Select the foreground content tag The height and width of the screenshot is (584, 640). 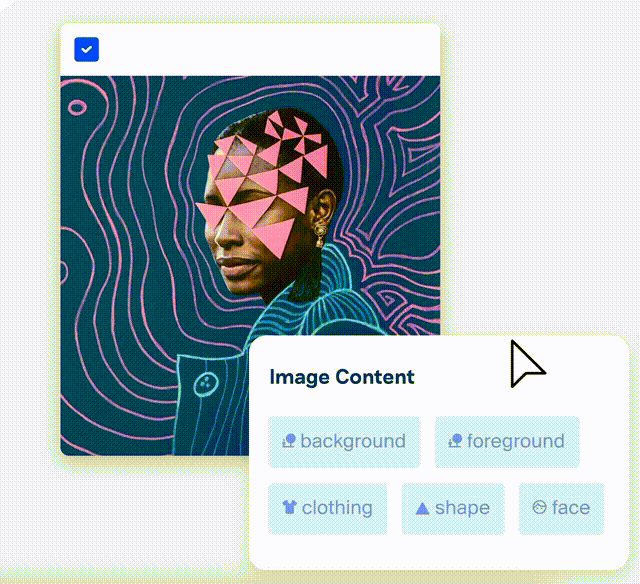[x=507, y=442]
